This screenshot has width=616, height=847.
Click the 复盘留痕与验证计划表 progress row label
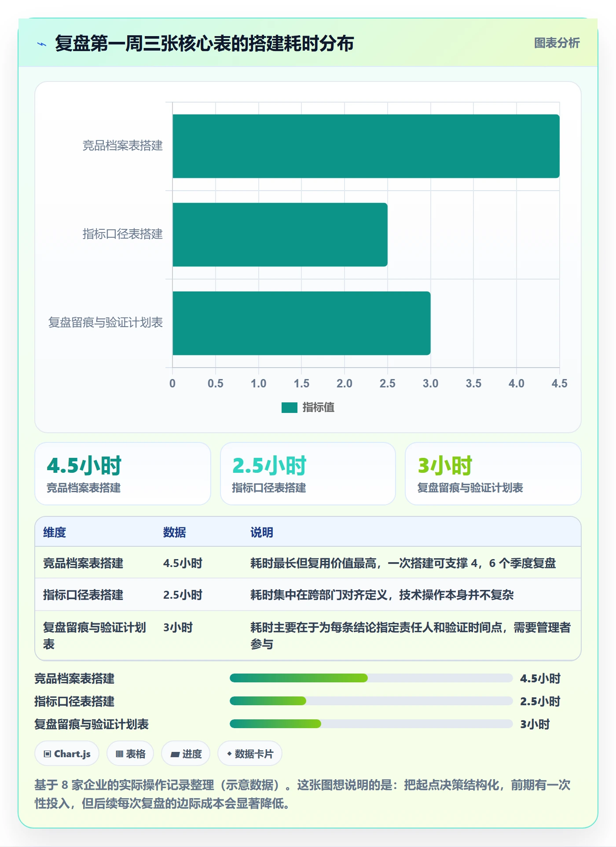pos(92,724)
